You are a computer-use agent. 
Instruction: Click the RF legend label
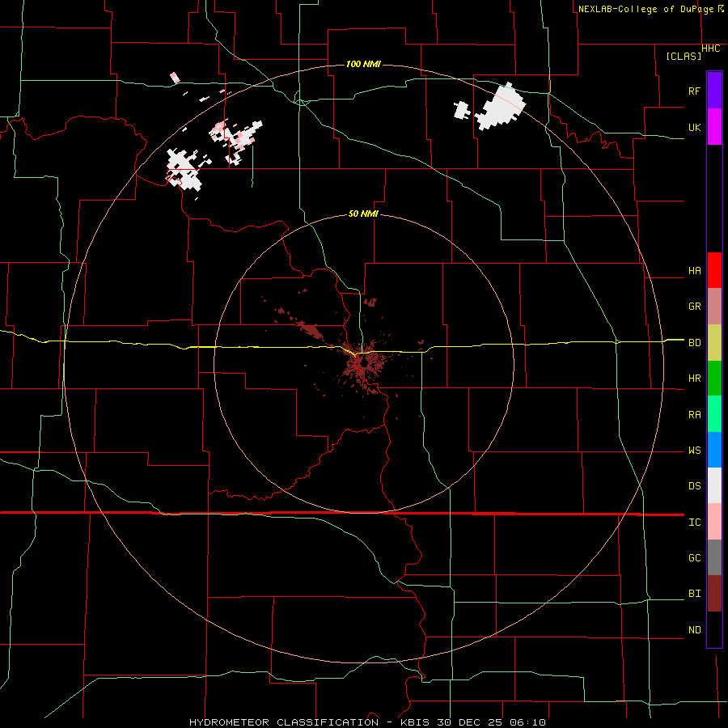(x=694, y=91)
